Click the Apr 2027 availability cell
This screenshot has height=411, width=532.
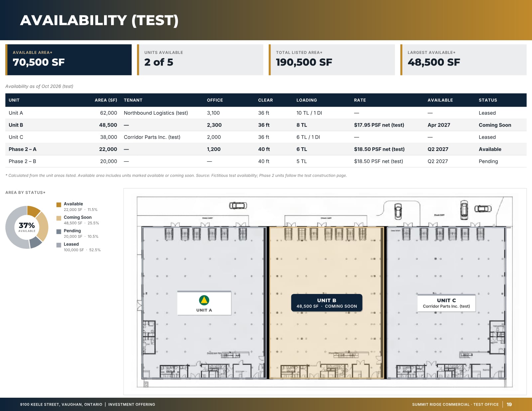click(439, 125)
